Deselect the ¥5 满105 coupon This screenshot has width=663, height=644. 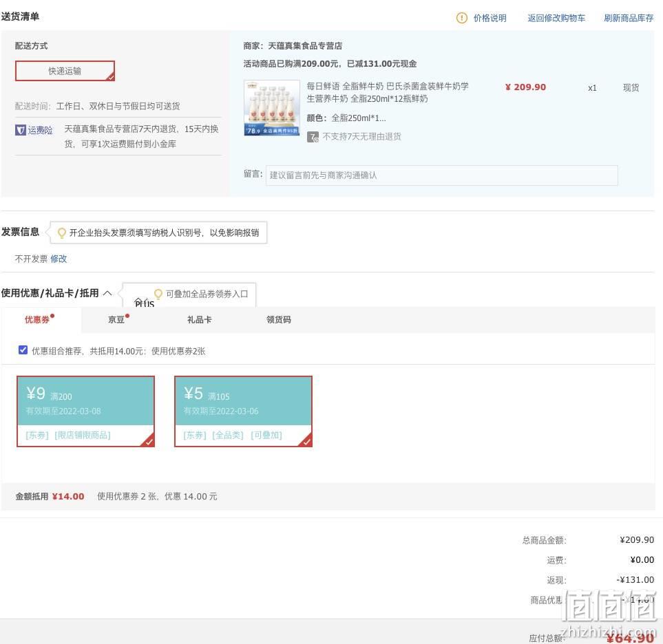(x=243, y=411)
